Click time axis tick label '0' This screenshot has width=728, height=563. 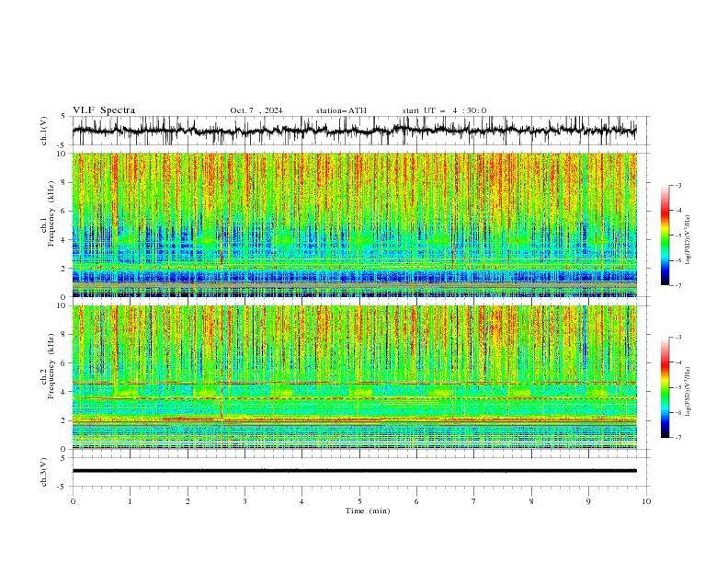73,501
